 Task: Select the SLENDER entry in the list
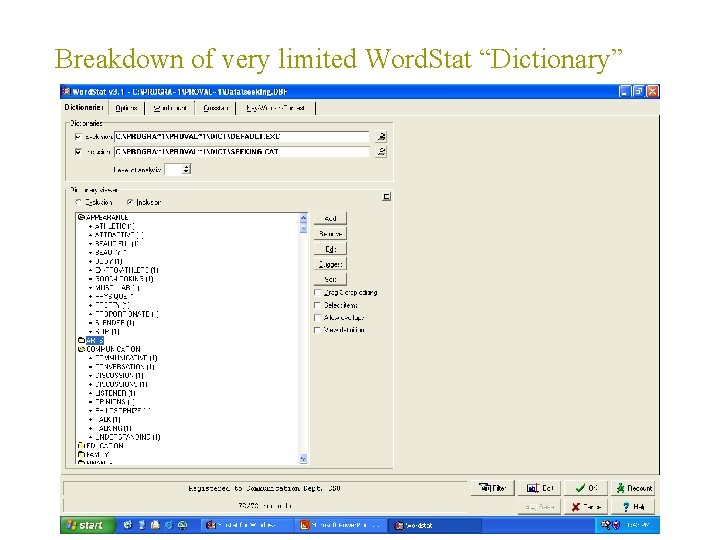[115, 322]
